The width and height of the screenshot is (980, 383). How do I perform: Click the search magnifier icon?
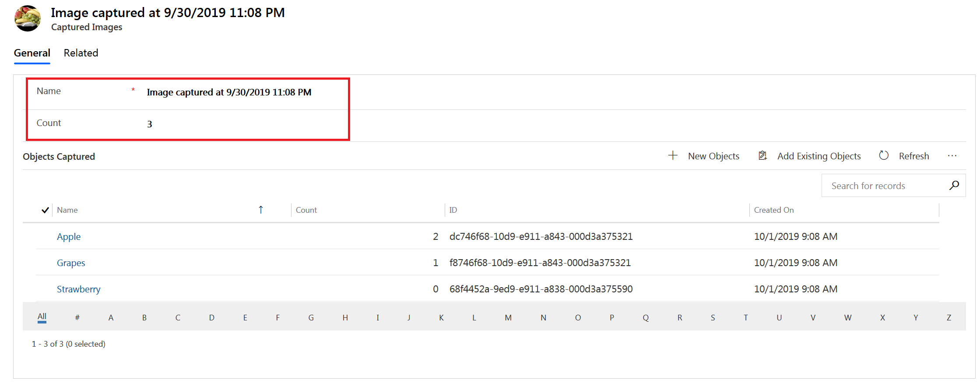coord(954,186)
